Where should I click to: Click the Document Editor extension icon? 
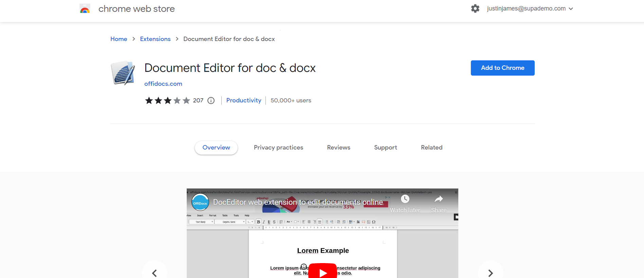(x=123, y=73)
